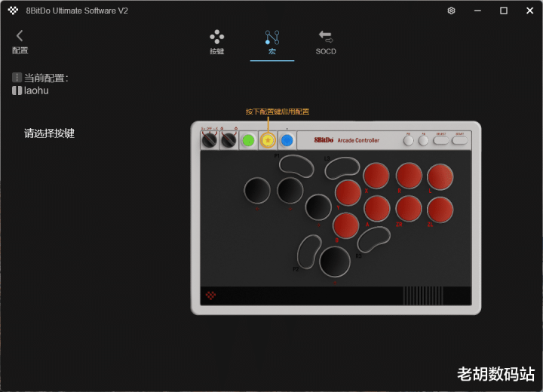Open the SOCD tab

point(326,43)
